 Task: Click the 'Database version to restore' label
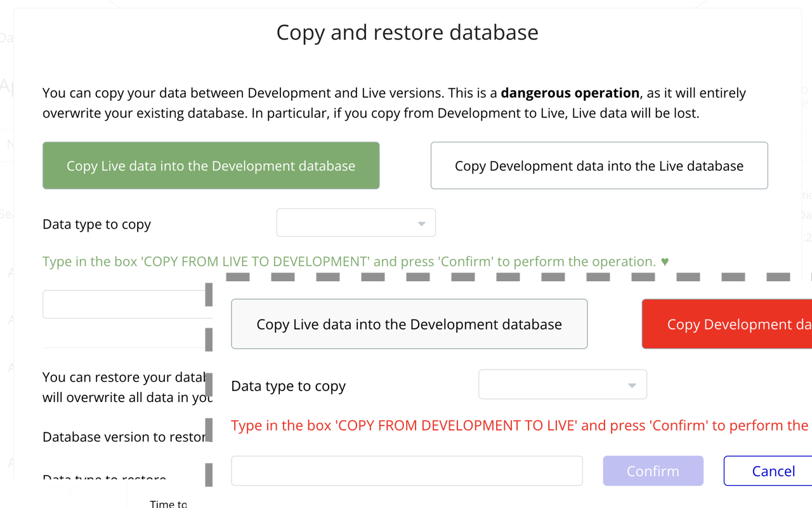click(x=124, y=437)
